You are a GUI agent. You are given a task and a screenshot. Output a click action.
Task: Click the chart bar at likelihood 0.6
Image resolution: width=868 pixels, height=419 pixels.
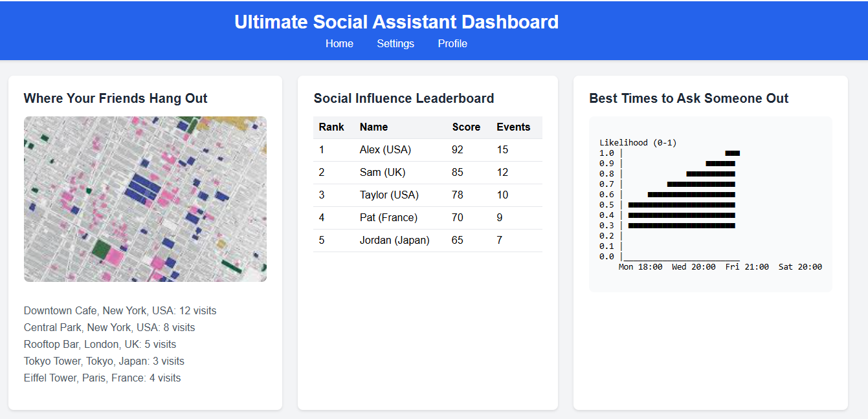point(691,195)
